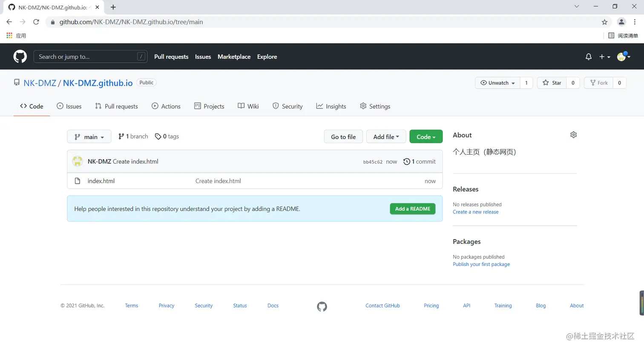Fork the repository

(598, 83)
